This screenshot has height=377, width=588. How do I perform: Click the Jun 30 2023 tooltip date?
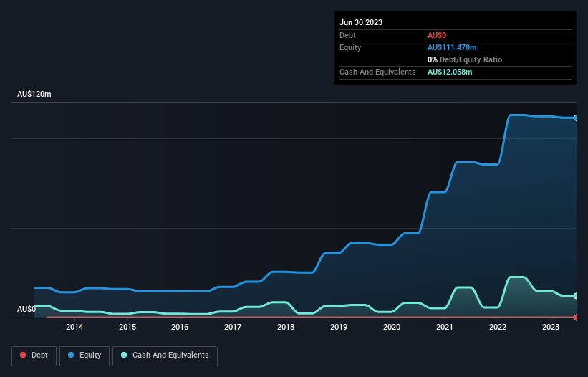coord(361,22)
